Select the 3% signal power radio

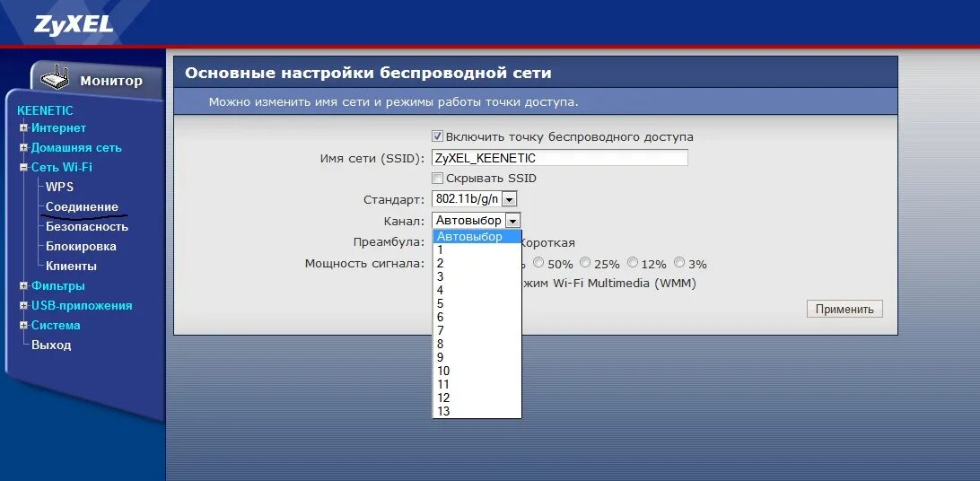[679, 263]
